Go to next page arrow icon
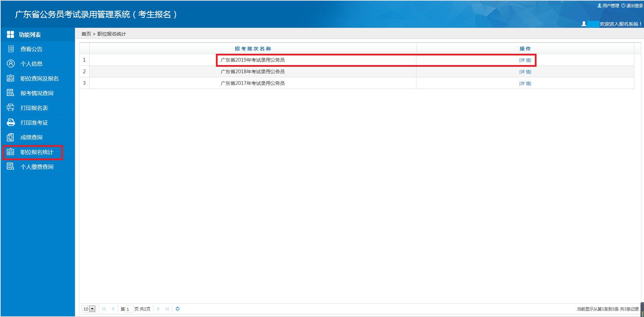 158,309
